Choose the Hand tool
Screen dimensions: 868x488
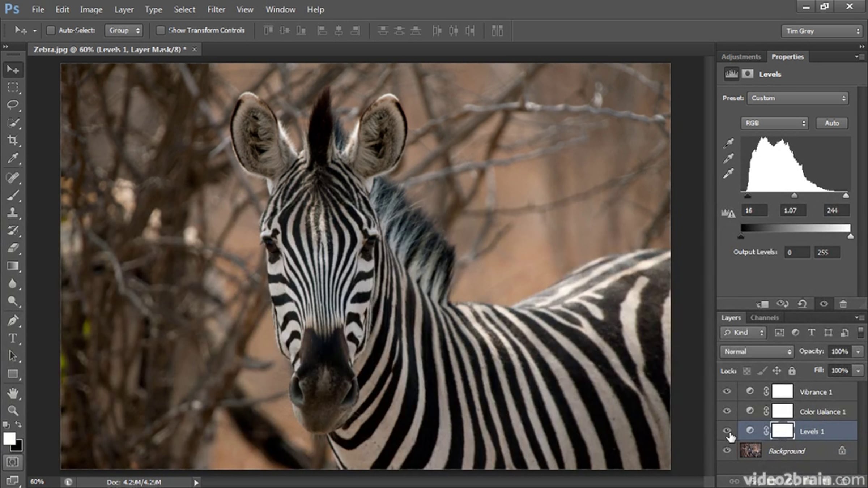[x=13, y=393]
